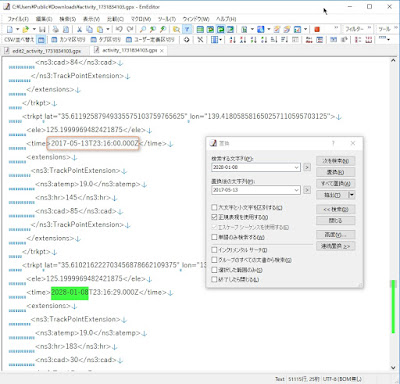
Task: Open the Help (ヘルプ) menu
Action: tap(226, 19)
